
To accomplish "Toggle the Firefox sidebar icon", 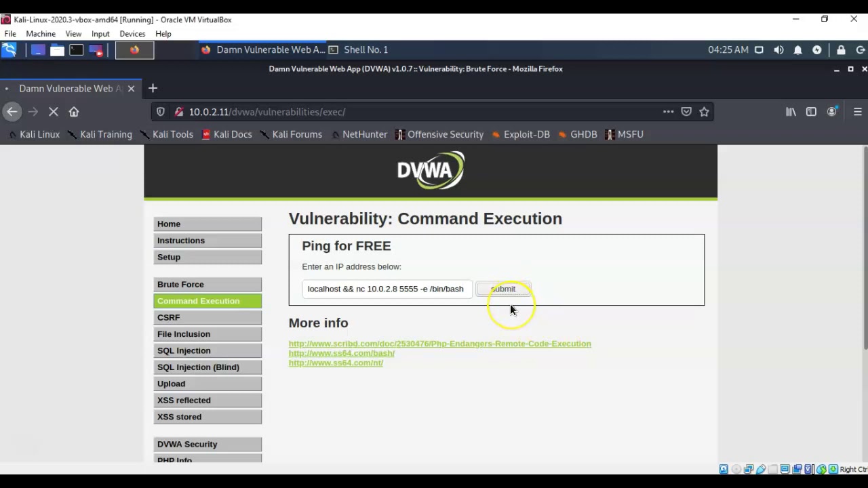I will [811, 112].
